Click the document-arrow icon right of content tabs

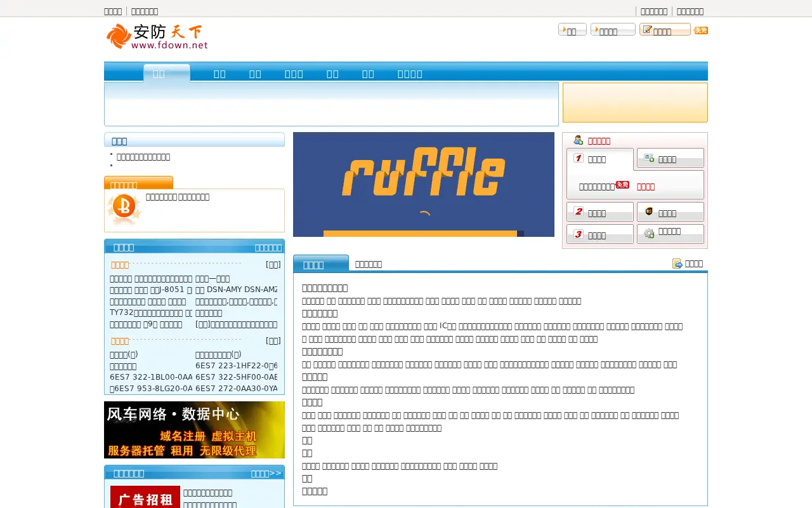tap(677, 264)
